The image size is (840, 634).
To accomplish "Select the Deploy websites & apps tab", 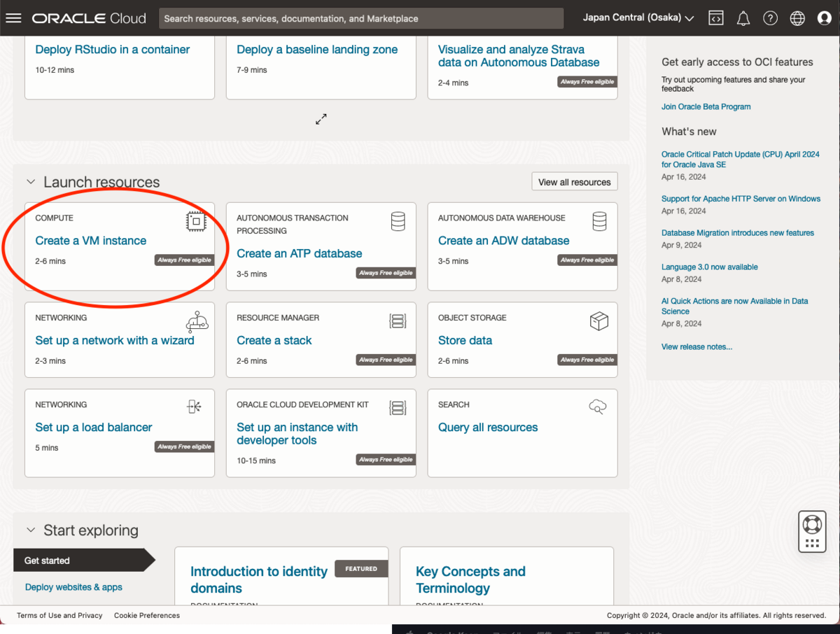I will (73, 587).
